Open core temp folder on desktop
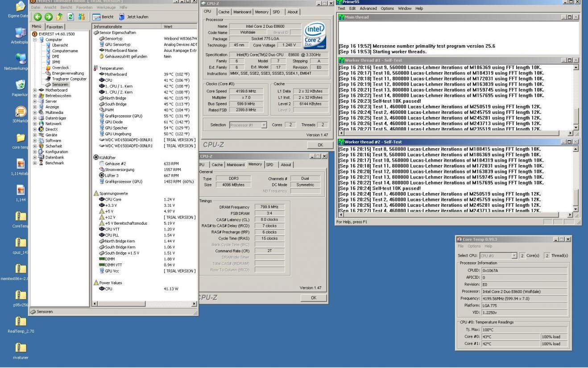Viewport: 588px width, 368px height. point(21,141)
